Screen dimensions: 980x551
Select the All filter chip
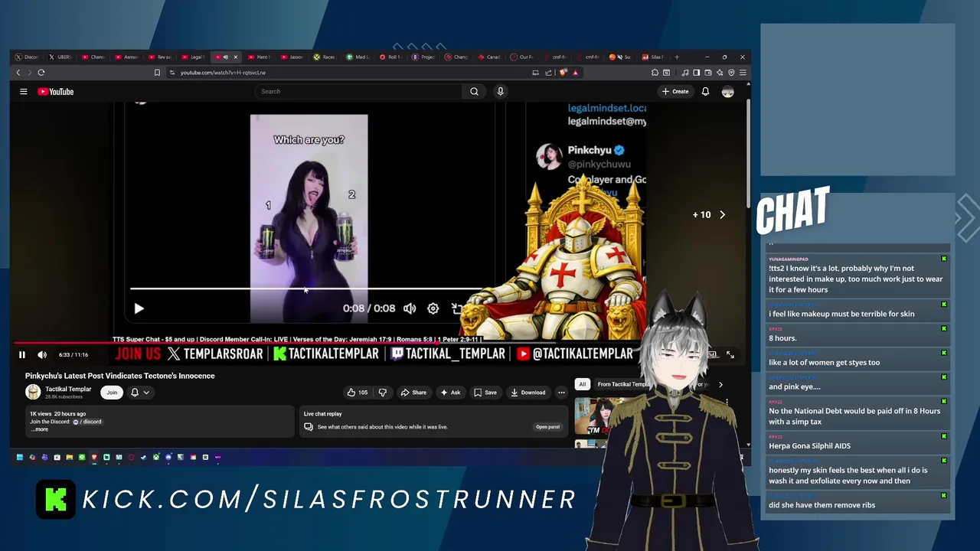(x=582, y=384)
